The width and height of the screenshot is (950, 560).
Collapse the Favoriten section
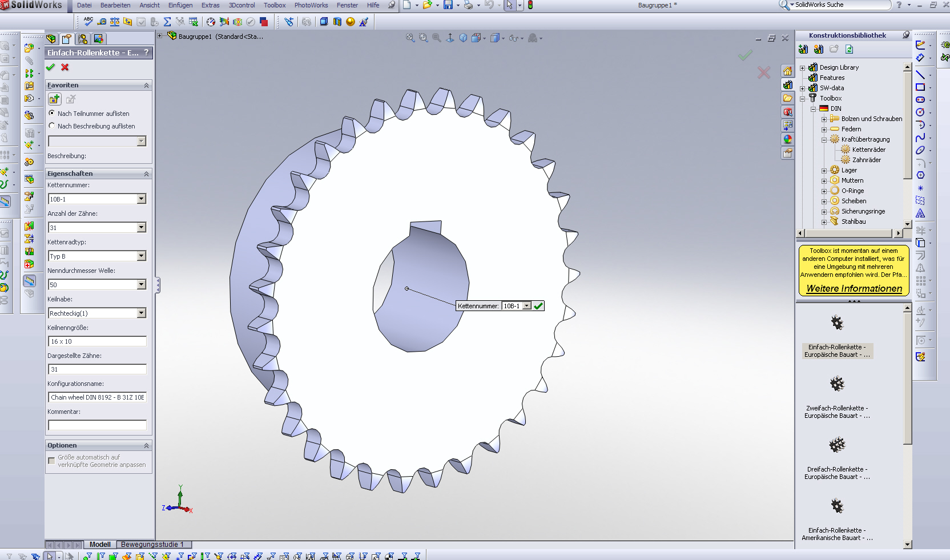pyautogui.click(x=146, y=85)
